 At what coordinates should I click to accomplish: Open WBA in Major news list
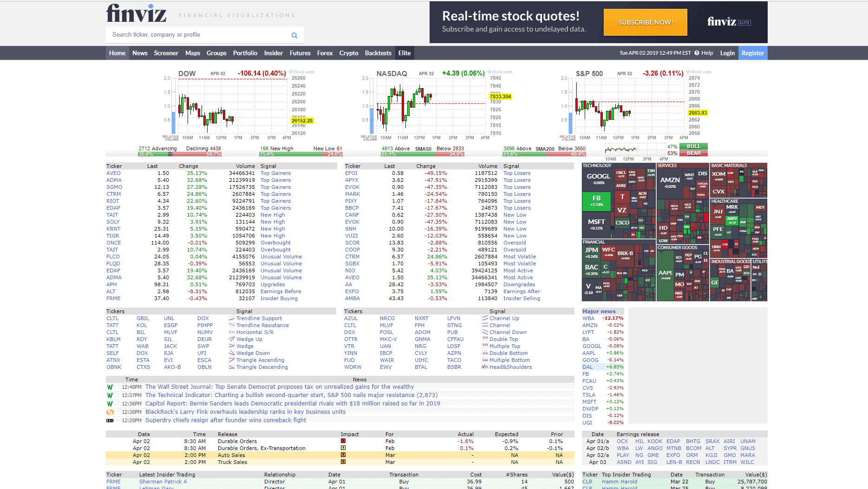[x=588, y=318]
